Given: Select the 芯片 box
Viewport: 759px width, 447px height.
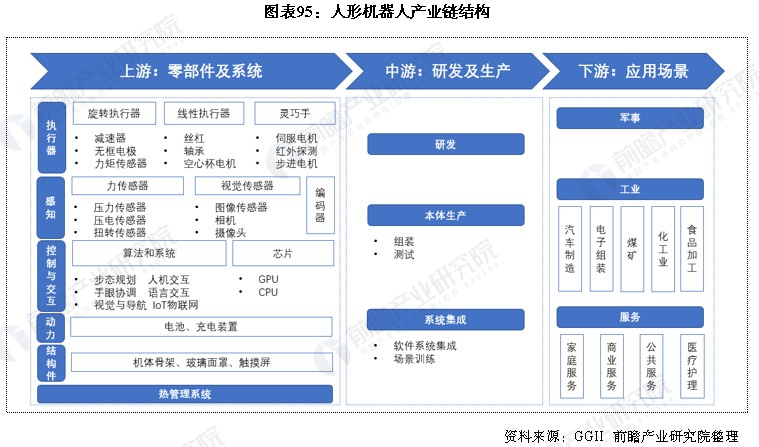Looking at the screenshot, I should (x=283, y=253).
